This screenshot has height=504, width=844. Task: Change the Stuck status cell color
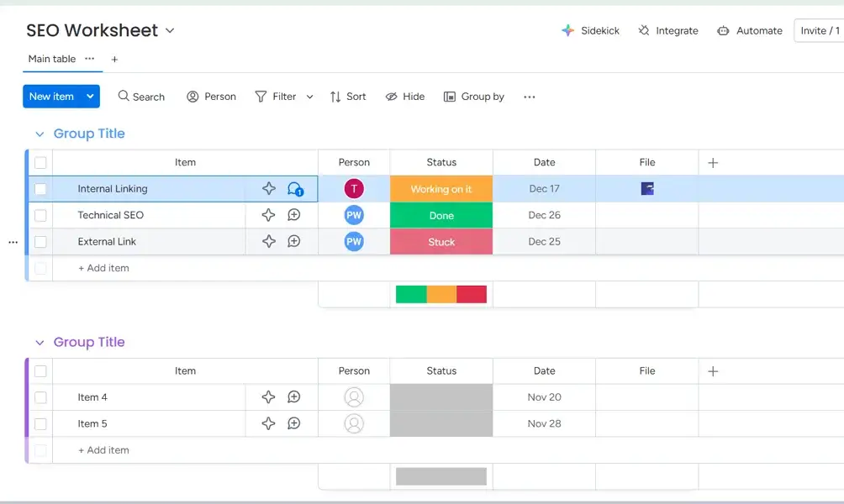441,242
